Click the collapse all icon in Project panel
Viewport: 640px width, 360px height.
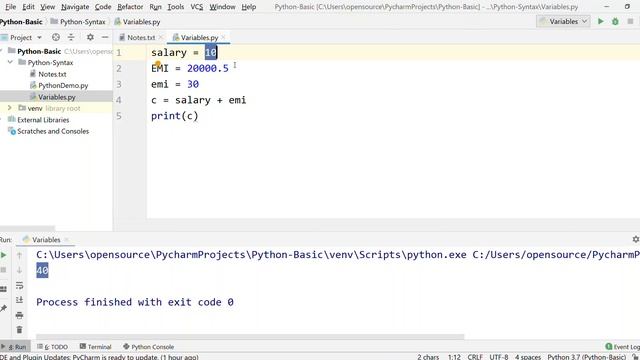click(x=71, y=37)
